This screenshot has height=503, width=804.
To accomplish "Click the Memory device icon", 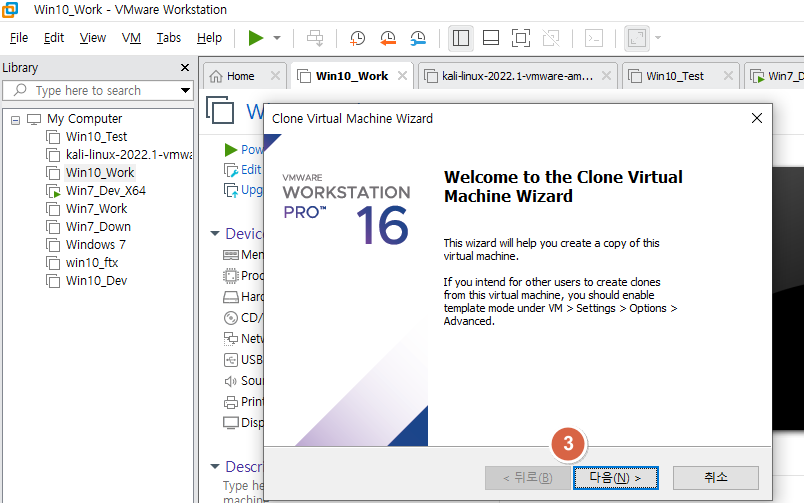I will pyautogui.click(x=231, y=255).
